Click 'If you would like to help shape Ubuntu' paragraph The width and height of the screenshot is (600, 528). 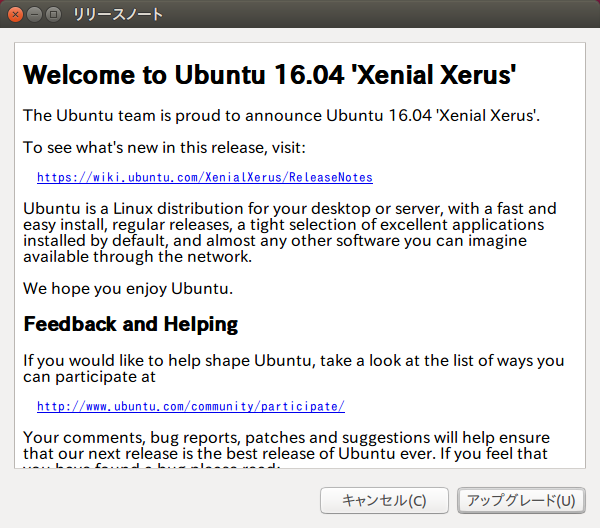(293, 369)
